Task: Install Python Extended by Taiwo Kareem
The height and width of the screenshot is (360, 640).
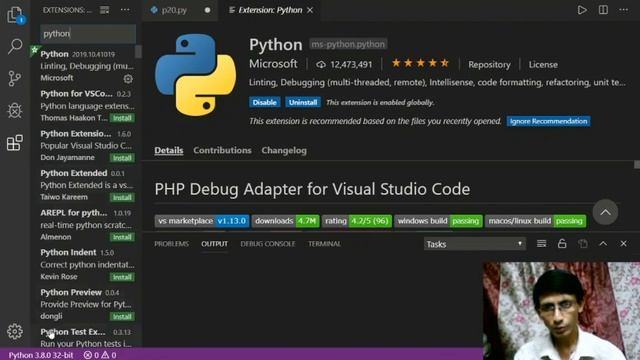Action: pyautogui.click(x=122, y=198)
